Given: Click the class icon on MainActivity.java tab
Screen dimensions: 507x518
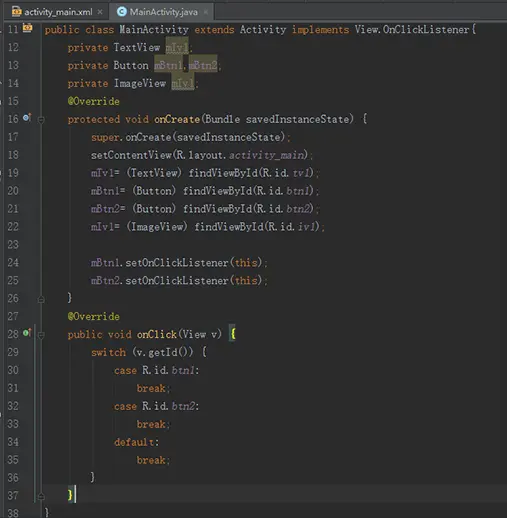Looking at the screenshot, I should click(x=122, y=12).
